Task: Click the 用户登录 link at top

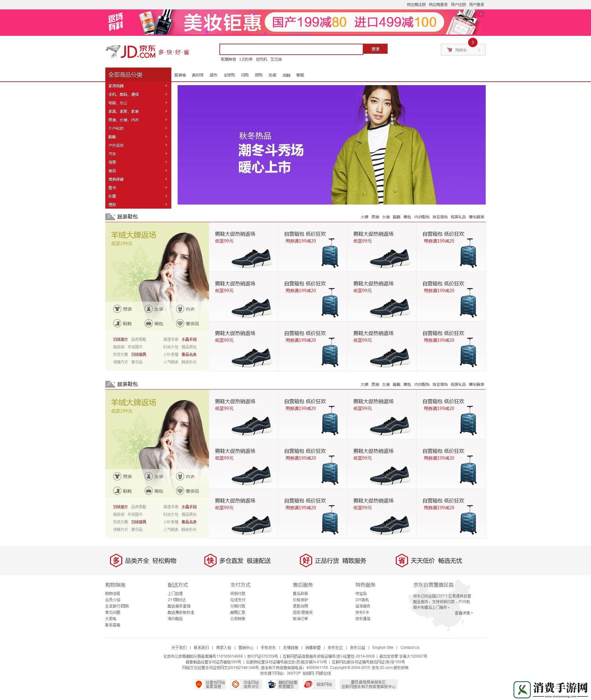Action: [x=477, y=5]
